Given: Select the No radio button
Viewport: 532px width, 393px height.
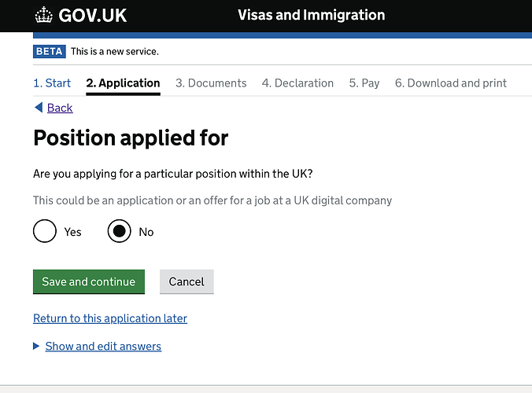Looking at the screenshot, I should point(119,231).
